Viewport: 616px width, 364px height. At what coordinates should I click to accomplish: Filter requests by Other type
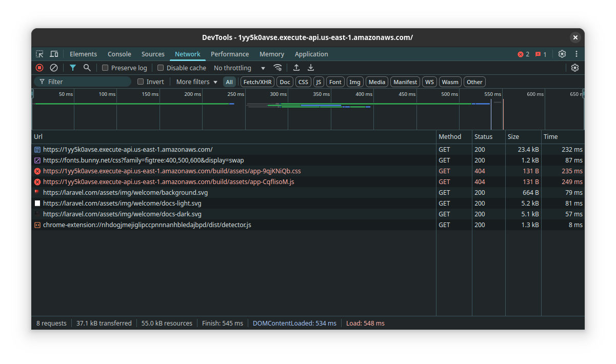474,82
